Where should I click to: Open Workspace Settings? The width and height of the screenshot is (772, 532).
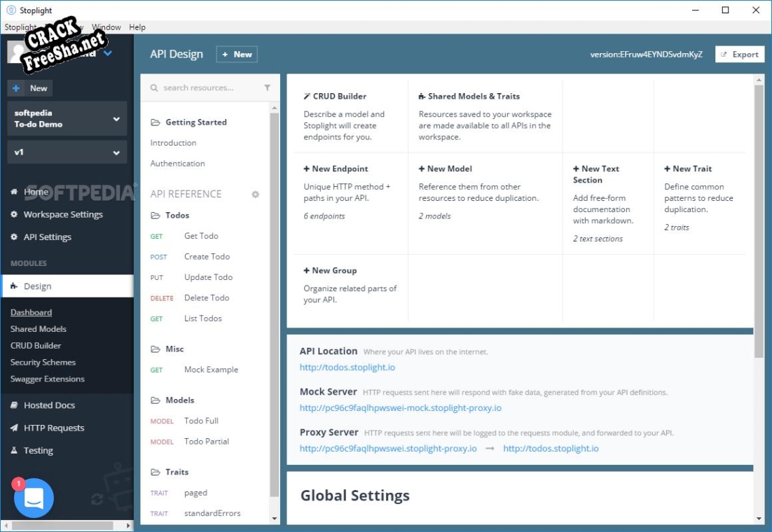pyautogui.click(x=62, y=214)
